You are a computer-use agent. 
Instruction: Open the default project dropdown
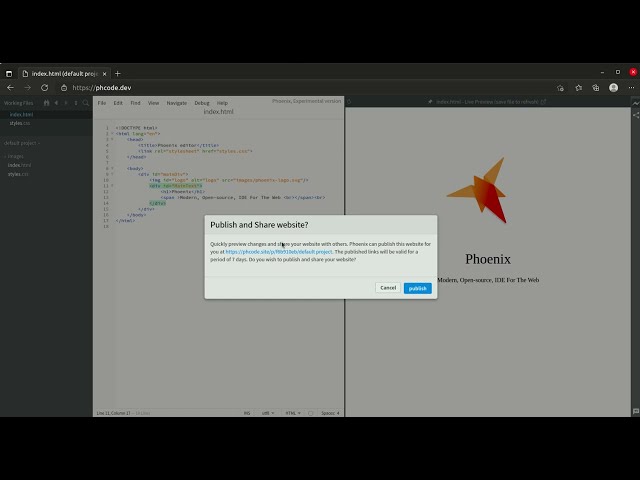[22, 143]
